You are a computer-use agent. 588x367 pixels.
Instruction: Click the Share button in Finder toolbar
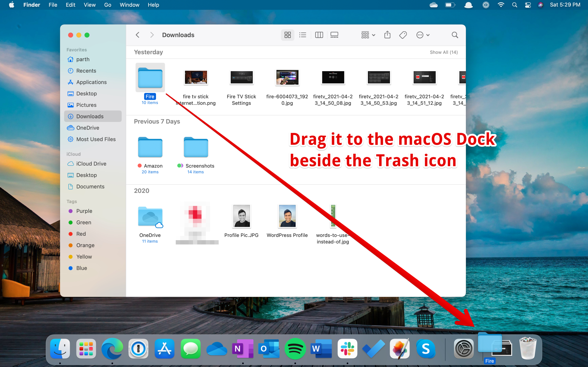[x=388, y=35]
